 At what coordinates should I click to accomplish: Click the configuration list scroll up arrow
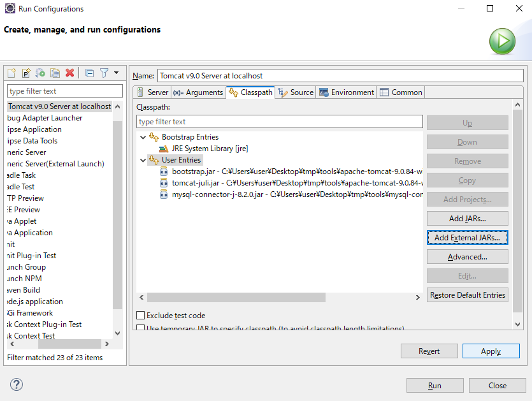point(118,106)
